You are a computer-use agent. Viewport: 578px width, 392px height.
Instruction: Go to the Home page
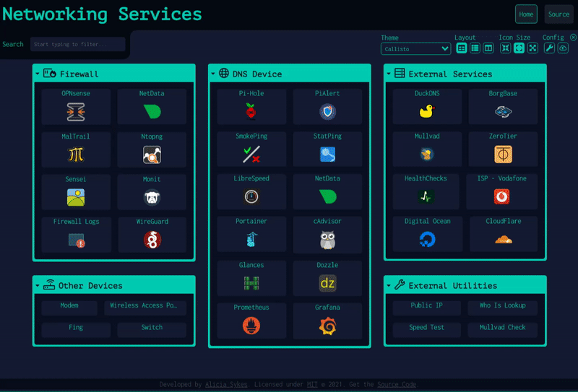pos(526,14)
